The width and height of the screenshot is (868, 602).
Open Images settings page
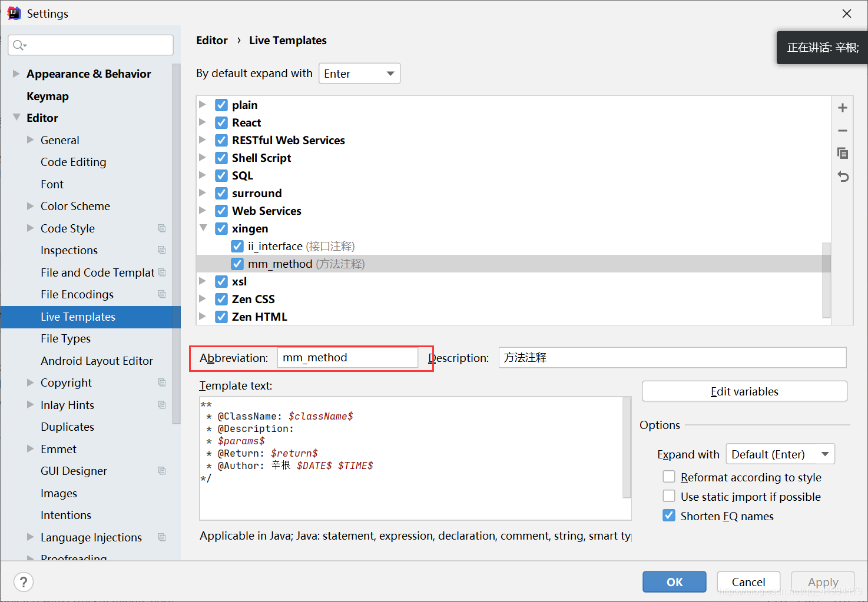point(59,493)
